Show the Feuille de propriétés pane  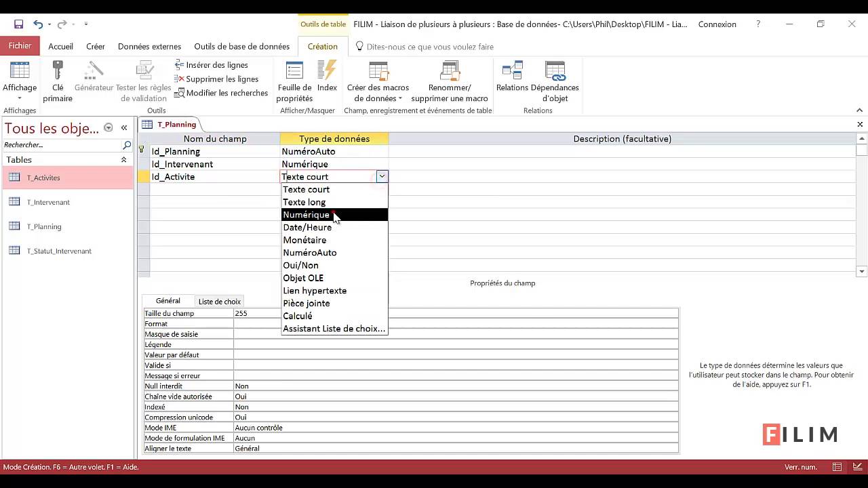coord(294,81)
